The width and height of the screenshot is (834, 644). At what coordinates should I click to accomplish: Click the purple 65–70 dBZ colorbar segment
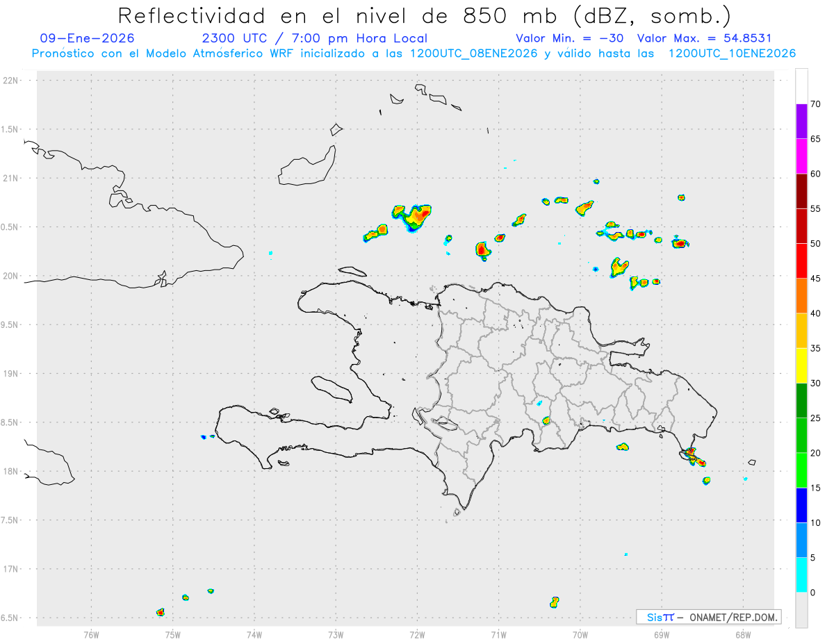[801, 122]
